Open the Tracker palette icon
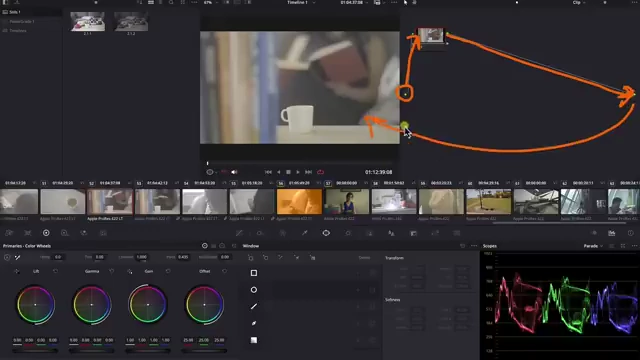This screenshot has height=360, width=640. tap(348, 233)
